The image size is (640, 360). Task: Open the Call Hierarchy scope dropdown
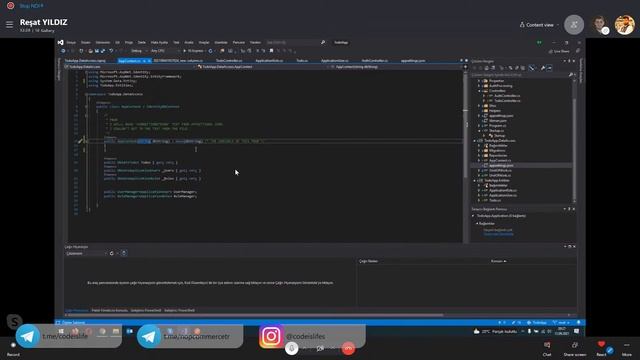click(86, 253)
